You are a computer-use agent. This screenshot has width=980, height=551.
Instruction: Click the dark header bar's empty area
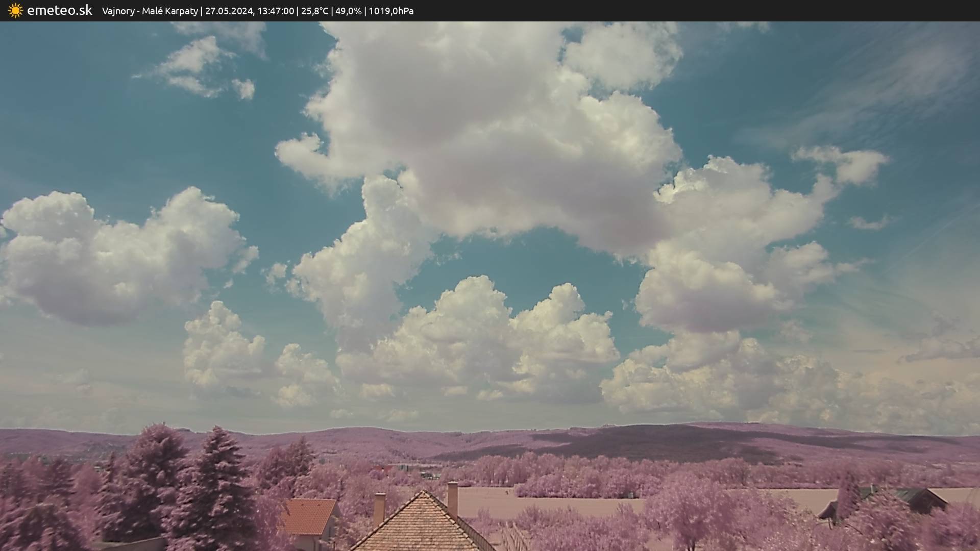pyautogui.click(x=715, y=11)
